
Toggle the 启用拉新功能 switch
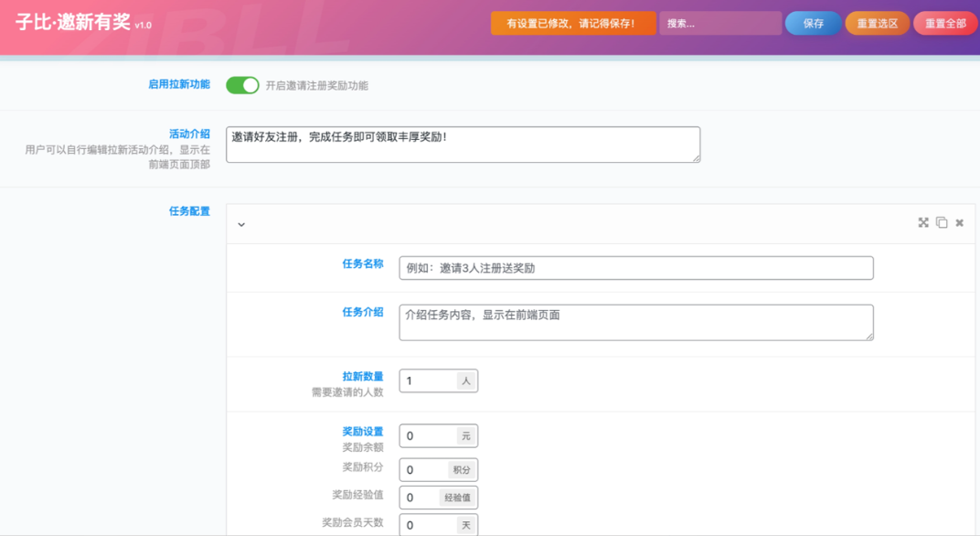[242, 85]
